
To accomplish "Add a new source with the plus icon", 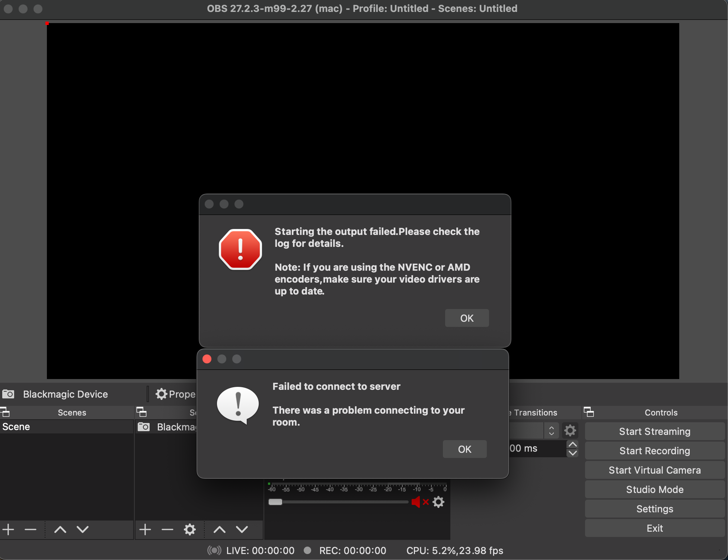I will click(x=145, y=529).
